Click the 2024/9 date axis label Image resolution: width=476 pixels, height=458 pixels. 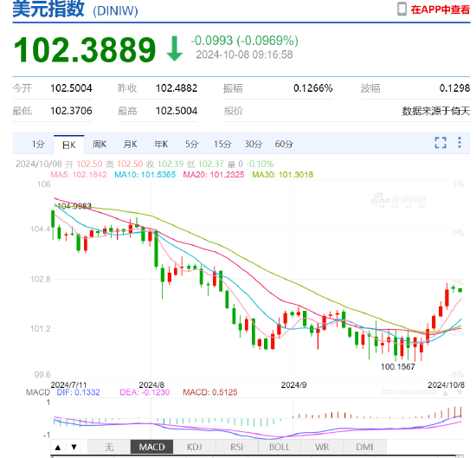pos(293,385)
